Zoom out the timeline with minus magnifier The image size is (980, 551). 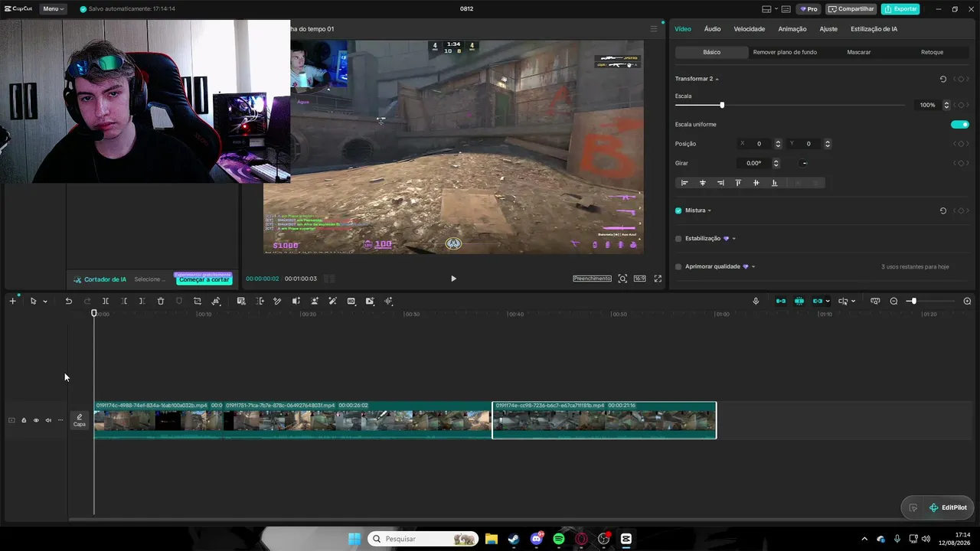(x=893, y=302)
